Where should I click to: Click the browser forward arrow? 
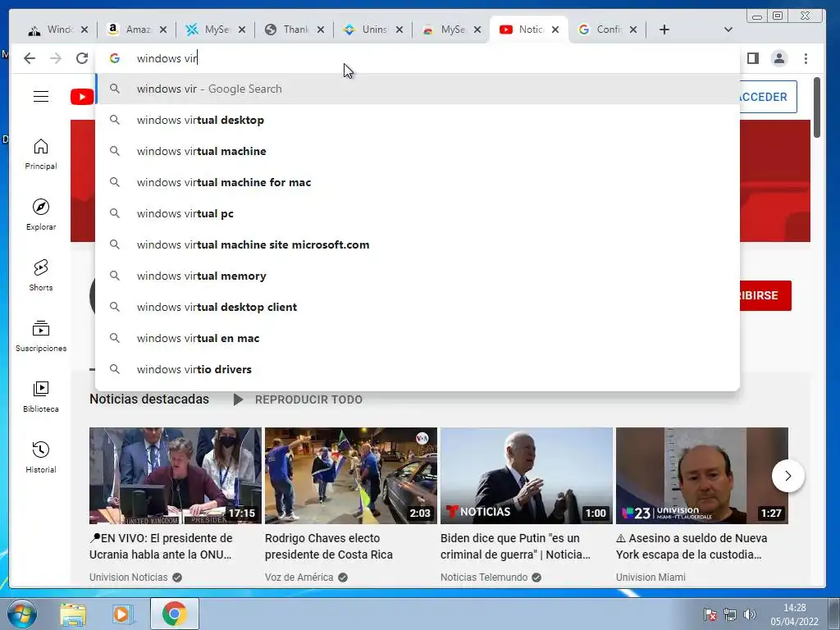point(56,58)
